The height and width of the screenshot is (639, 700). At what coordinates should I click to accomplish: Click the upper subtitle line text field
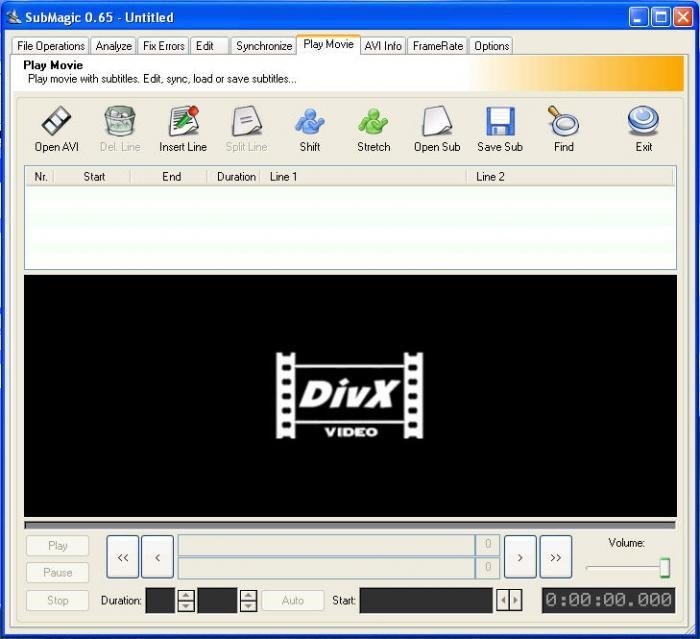(326, 544)
